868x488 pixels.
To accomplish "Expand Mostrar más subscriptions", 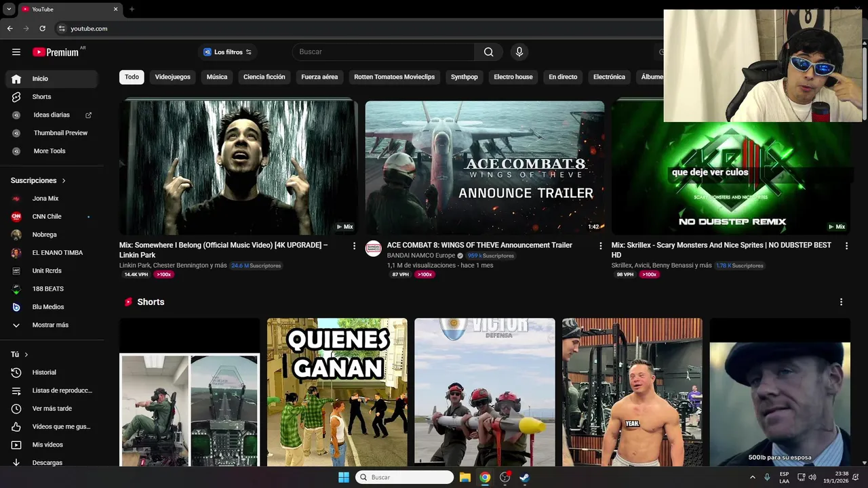I will [52, 325].
